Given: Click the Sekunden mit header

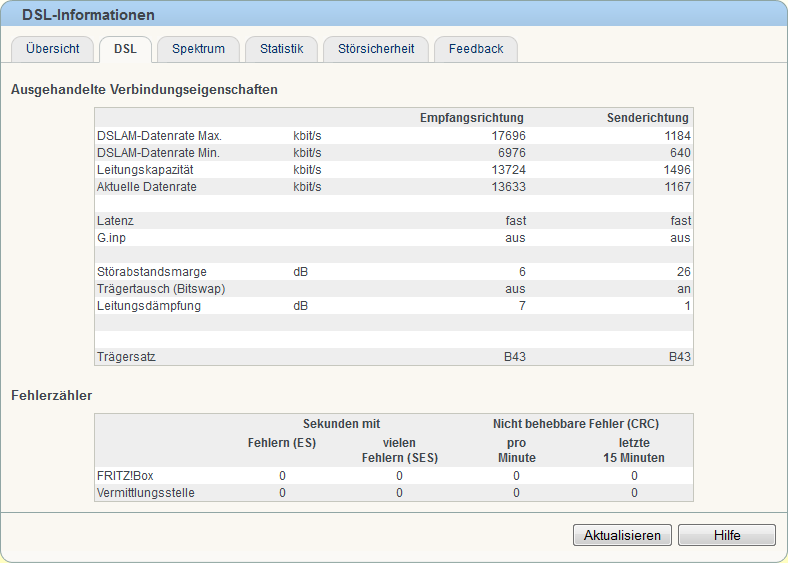Looking at the screenshot, I should (341, 424).
